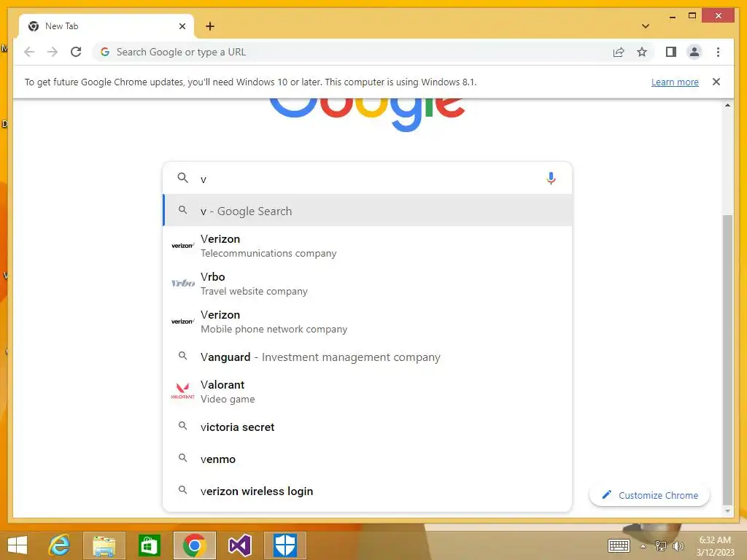The width and height of the screenshot is (747, 560).
Task: Pick the Verizon Mobile phone network suggestion
Action: click(x=368, y=322)
